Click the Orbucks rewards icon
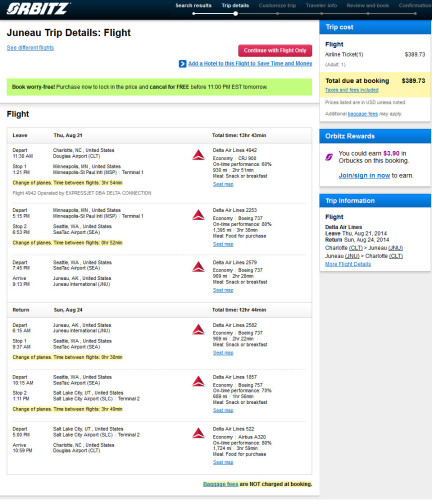This screenshot has width=432, height=500. (329, 157)
